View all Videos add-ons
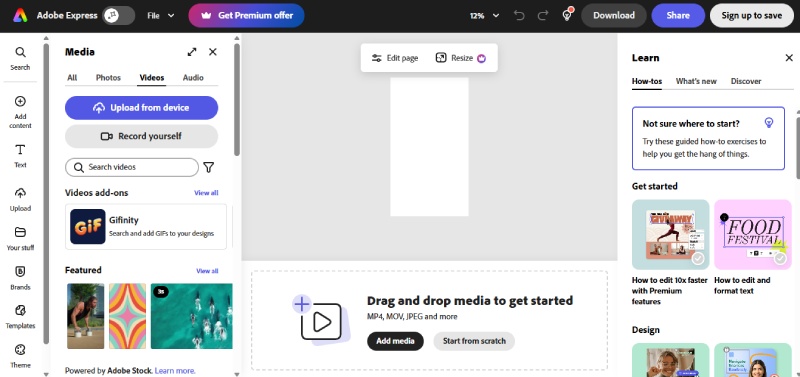This screenshot has width=800, height=377. (x=206, y=193)
